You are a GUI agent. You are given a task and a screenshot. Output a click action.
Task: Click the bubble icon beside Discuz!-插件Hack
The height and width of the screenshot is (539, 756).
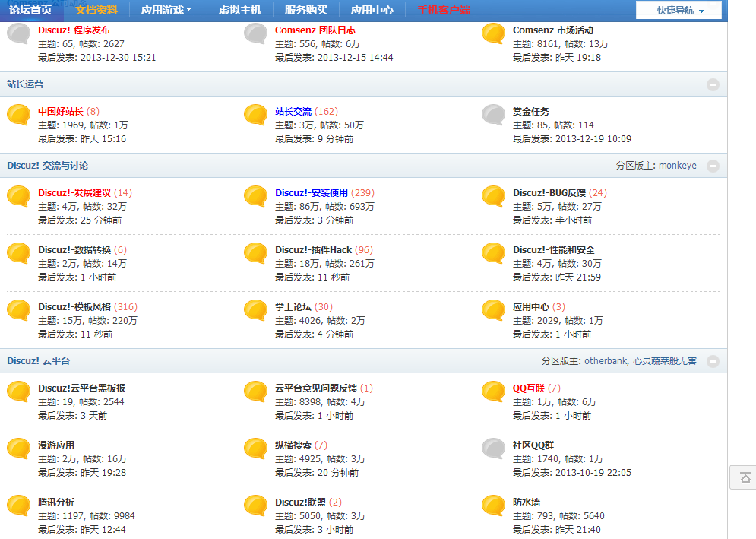coord(255,254)
